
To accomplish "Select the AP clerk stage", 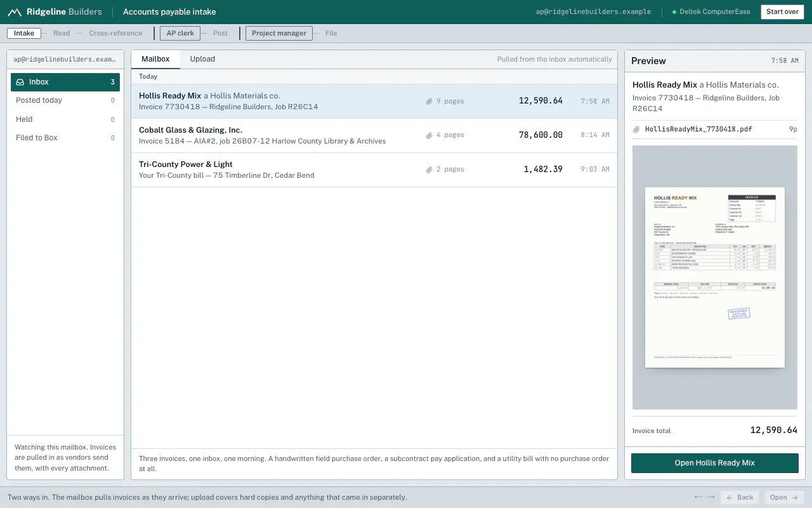I will point(180,33).
